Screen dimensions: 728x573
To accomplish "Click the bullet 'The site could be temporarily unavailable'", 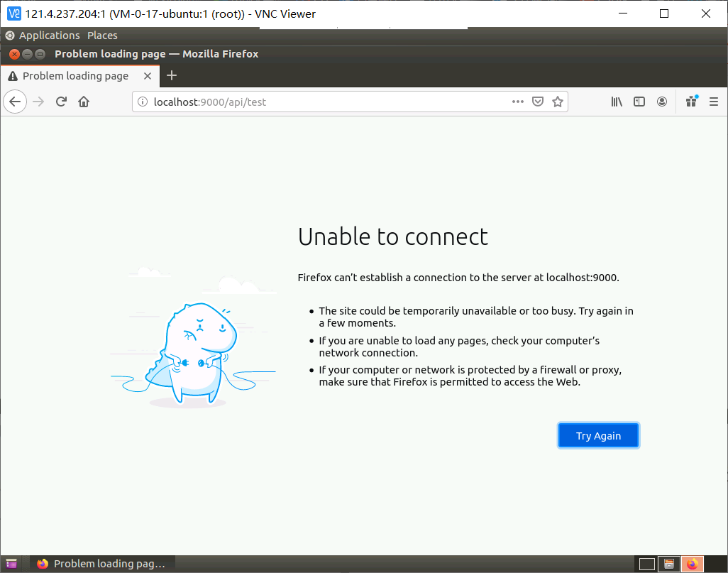I will click(476, 317).
